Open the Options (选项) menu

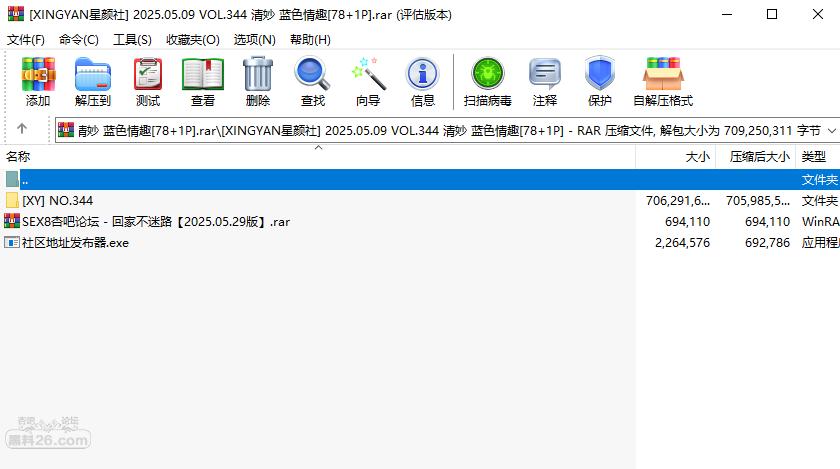(254, 40)
